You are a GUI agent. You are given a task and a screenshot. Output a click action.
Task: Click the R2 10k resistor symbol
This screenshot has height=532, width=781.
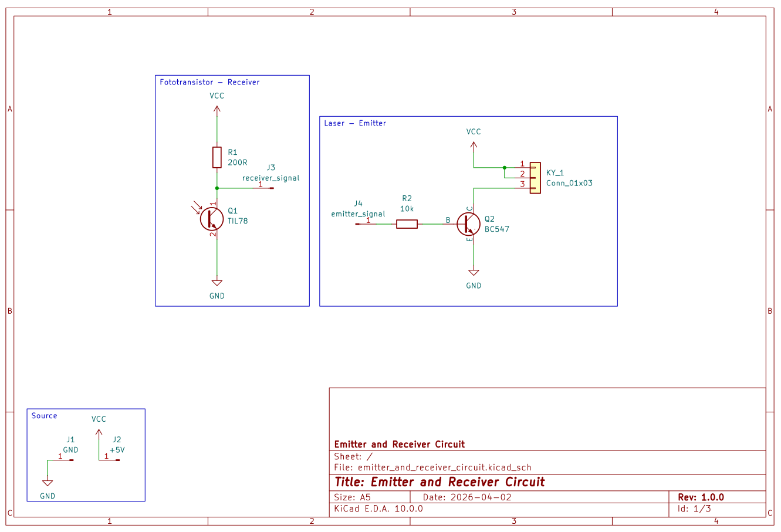pos(407,223)
